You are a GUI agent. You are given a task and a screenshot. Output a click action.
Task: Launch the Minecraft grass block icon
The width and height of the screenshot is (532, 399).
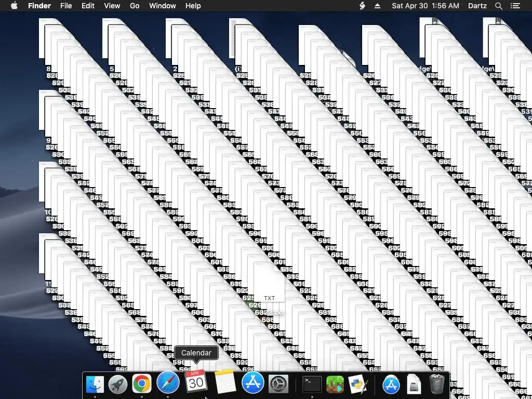pyautogui.click(x=335, y=384)
